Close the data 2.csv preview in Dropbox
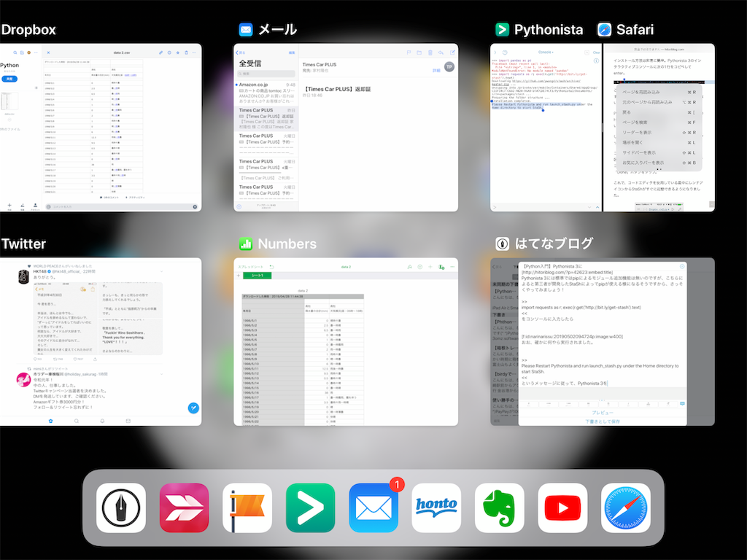Screen dimensions: 747x560 pos(49,52)
